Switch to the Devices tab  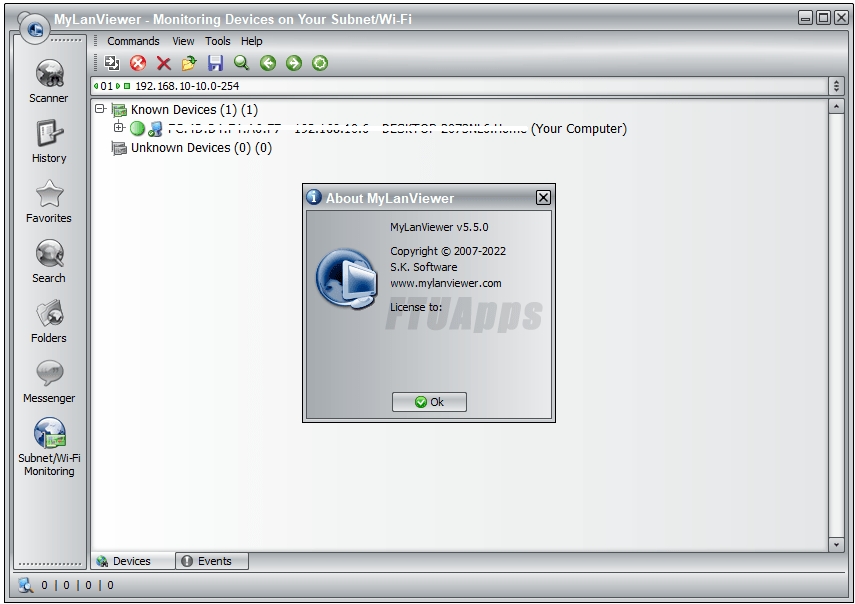point(133,561)
